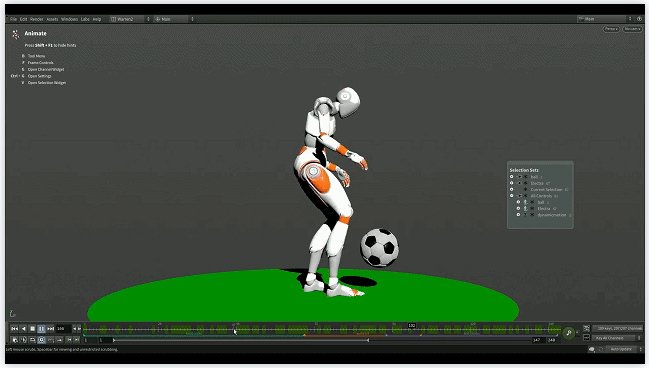Click rig icon on ball under All Controls
This screenshot has height=368, width=649.
pyautogui.click(x=526, y=202)
